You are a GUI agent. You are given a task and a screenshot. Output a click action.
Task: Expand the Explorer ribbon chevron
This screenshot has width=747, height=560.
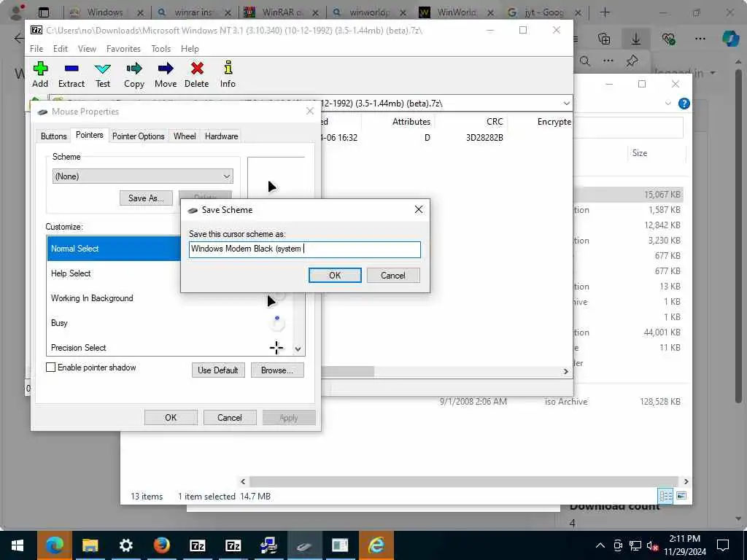tap(668, 104)
